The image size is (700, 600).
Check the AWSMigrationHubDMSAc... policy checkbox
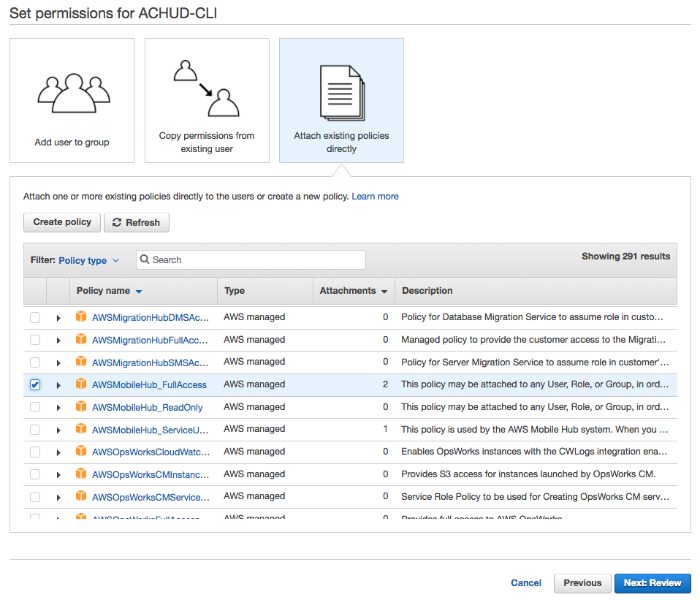coord(35,317)
